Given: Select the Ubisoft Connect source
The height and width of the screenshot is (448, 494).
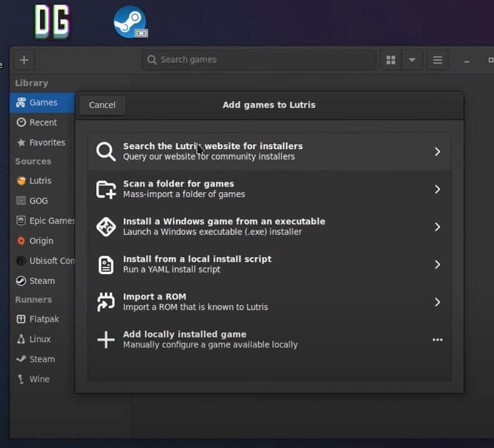Looking at the screenshot, I should tap(42, 261).
